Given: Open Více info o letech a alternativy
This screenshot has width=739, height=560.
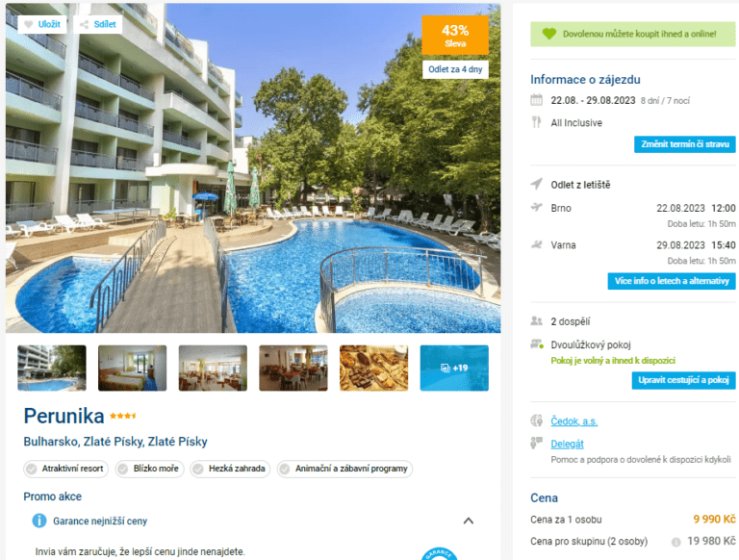Looking at the screenshot, I should (672, 281).
